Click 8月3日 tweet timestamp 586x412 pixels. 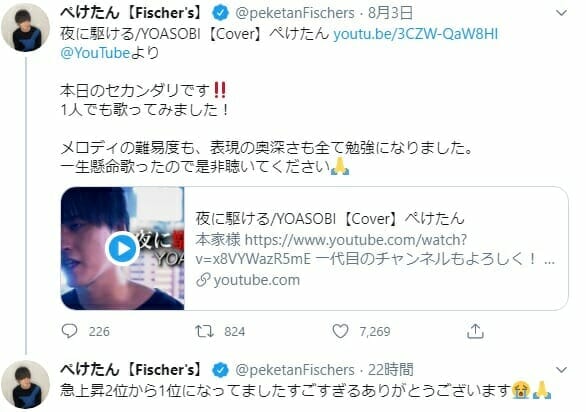click(x=390, y=13)
